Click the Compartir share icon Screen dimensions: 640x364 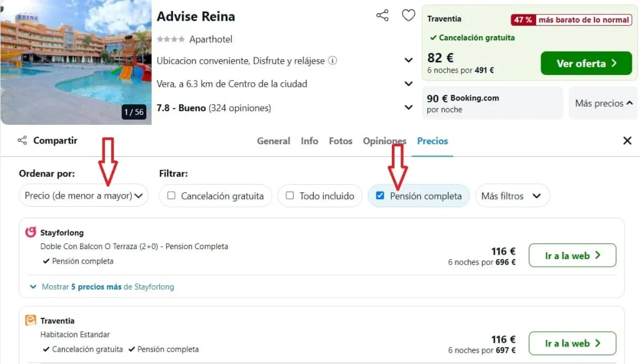22,140
